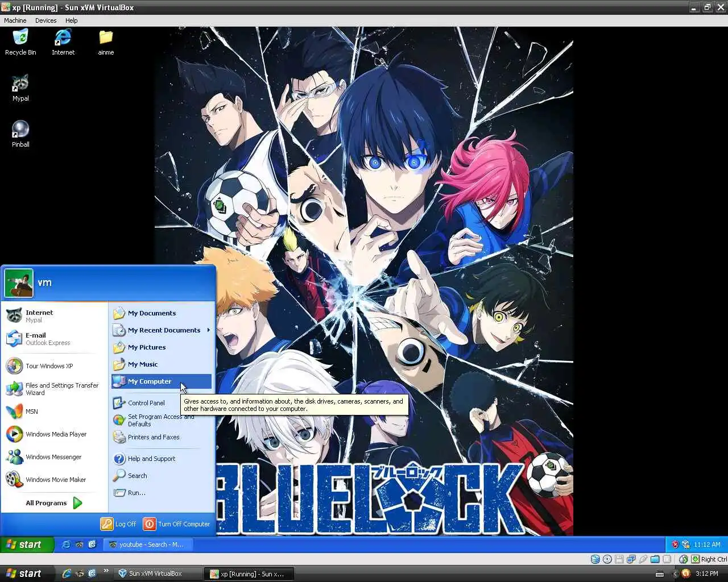This screenshot has width=728, height=582.
Task: Switch to xp [Running] host taskbar button
Action: coord(250,573)
